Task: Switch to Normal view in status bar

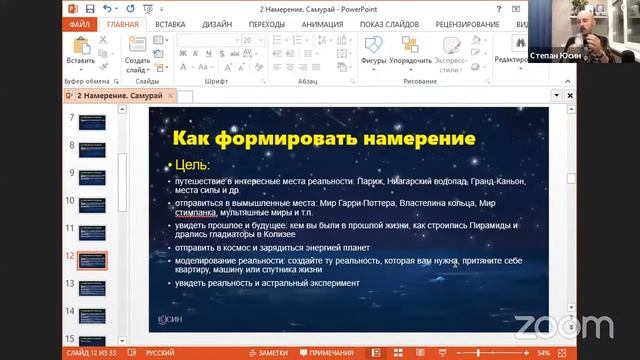Action: 376,353
